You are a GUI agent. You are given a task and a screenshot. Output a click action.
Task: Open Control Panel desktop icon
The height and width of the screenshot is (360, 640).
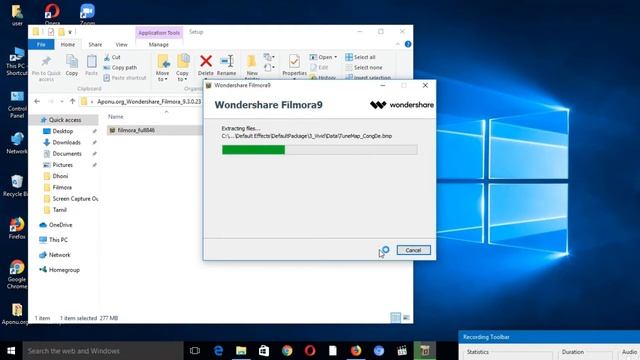pyautogui.click(x=17, y=104)
